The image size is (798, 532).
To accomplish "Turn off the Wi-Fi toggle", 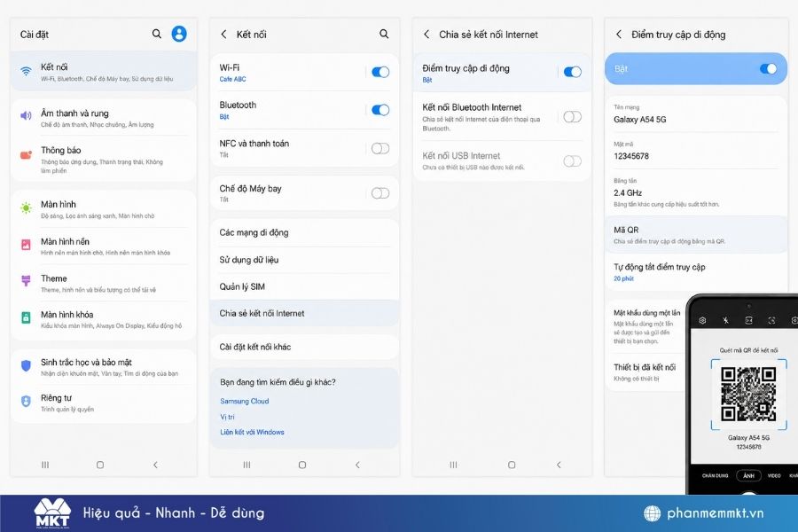I will coord(380,73).
